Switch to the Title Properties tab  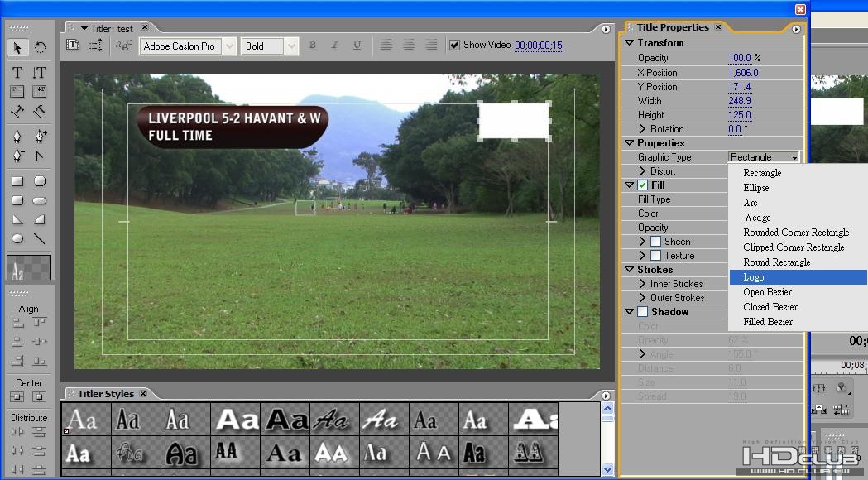pyautogui.click(x=673, y=27)
